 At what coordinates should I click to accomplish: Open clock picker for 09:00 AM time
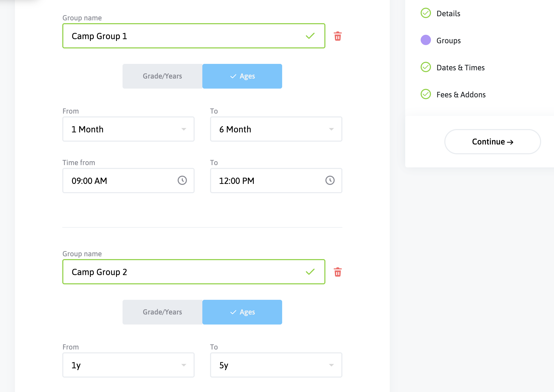pos(182,180)
